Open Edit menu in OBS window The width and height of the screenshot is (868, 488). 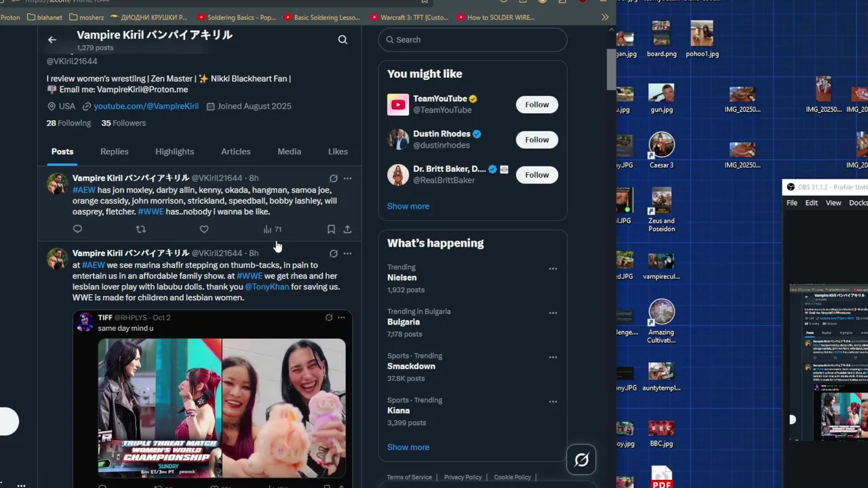coord(811,203)
